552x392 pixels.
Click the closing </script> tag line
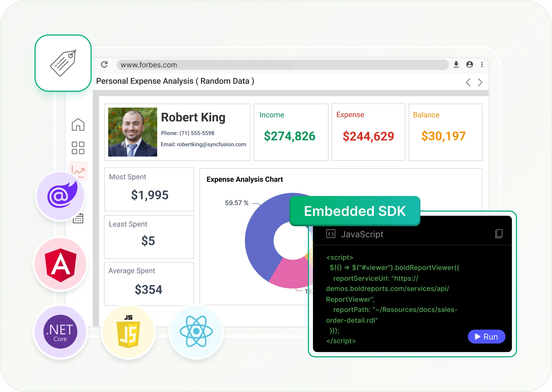(x=341, y=341)
